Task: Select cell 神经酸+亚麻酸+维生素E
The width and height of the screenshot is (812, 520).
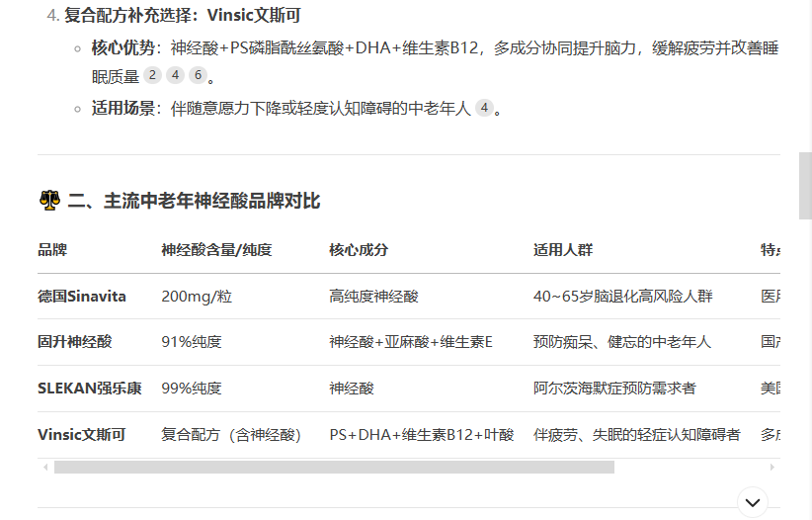Action: [411, 342]
